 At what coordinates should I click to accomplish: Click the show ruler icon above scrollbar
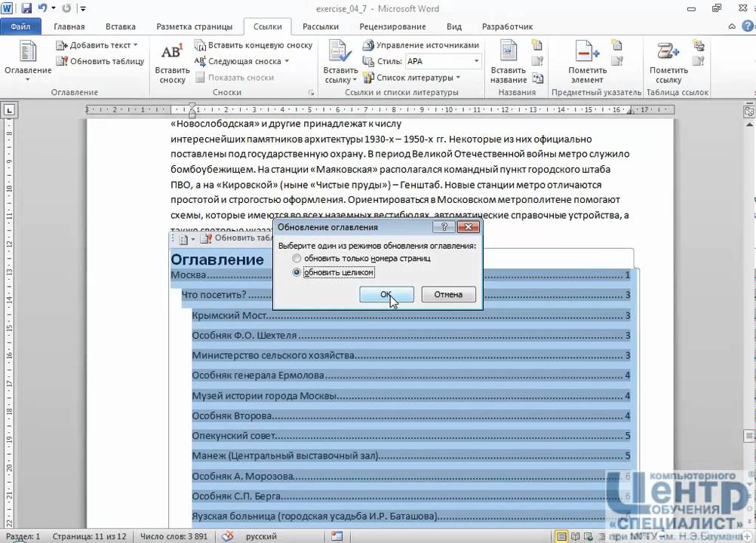[x=748, y=112]
